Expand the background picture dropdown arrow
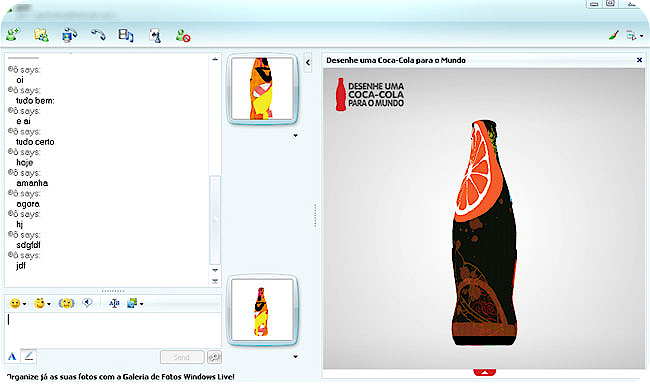Viewport: 650px width, 387px height. tap(141, 304)
